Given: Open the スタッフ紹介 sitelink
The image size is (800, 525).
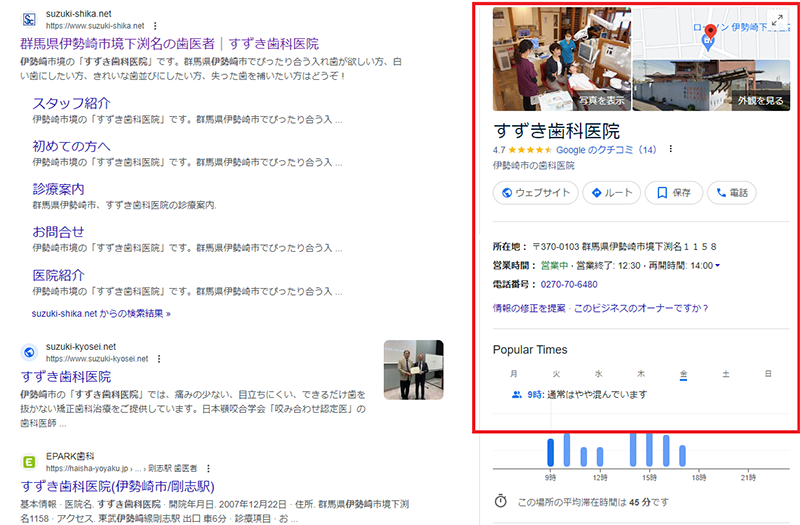Looking at the screenshot, I should click(71, 103).
